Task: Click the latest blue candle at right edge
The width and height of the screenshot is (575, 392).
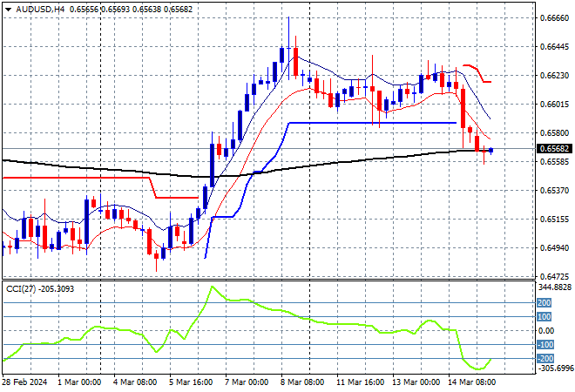Action: (x=490, y=150)
